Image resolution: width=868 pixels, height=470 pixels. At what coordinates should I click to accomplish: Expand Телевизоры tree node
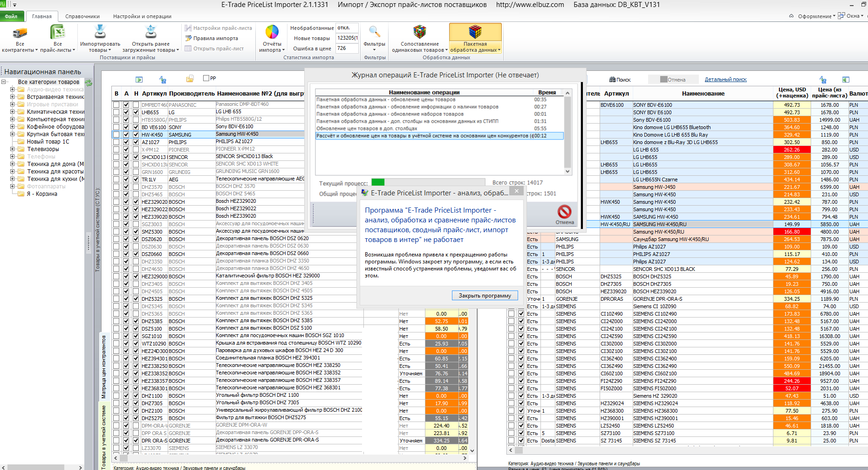[13, 149]
